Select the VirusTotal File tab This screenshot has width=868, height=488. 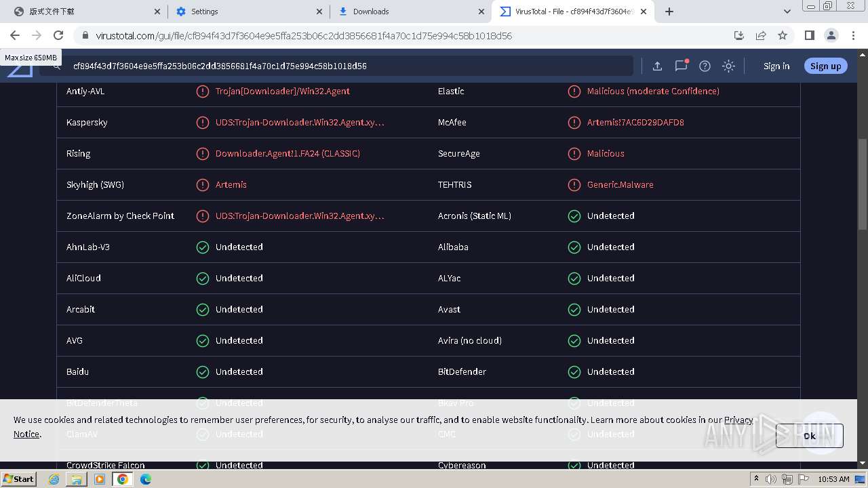click(573, 12)
